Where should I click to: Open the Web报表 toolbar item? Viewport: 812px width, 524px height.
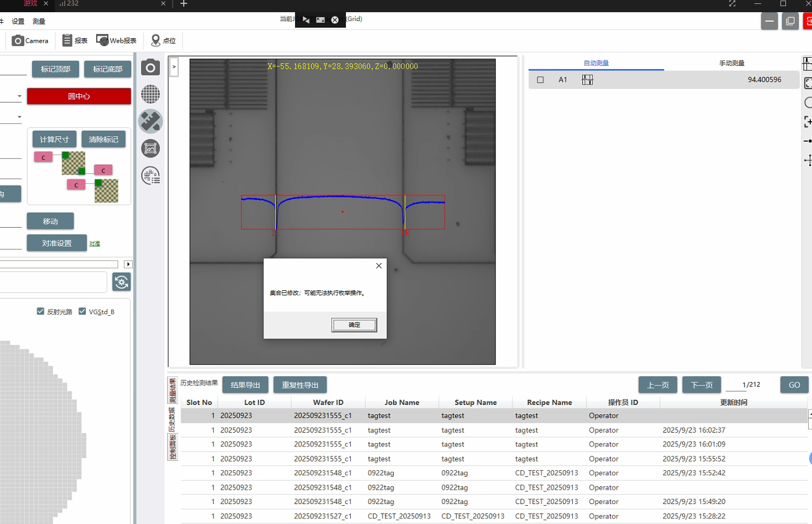tap(116, 40)
